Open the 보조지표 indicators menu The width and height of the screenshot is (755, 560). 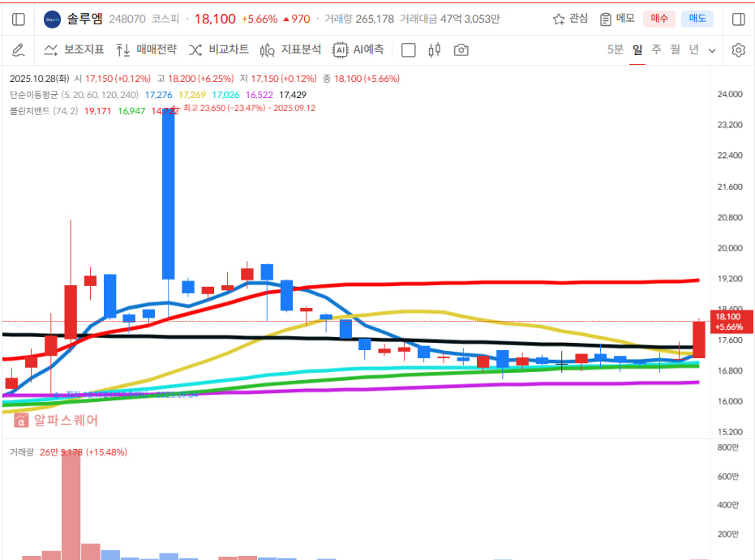(x=74, y=50)
